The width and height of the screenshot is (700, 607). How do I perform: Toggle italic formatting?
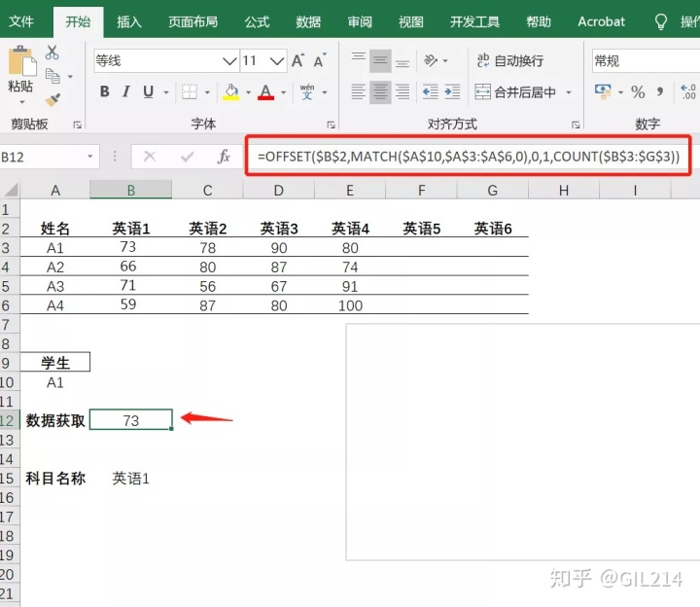126,92
